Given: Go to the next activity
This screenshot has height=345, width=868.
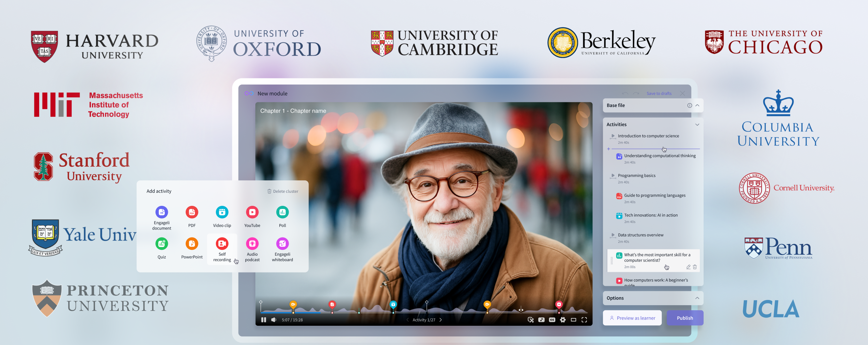Looking at the screenshot, I should pyautogui.click(x=441, y=320).
